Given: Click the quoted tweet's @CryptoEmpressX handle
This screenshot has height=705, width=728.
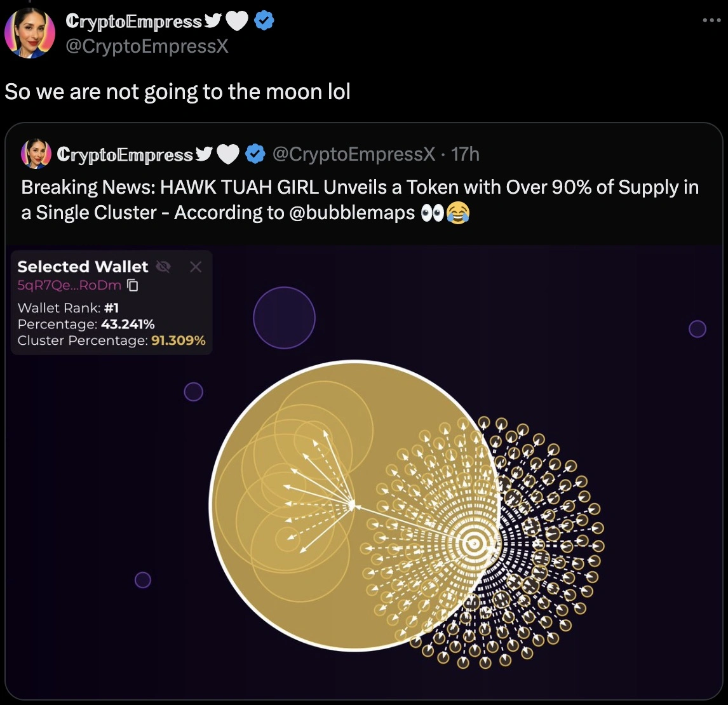Looking at the screenshot, I should click(354, 154).
